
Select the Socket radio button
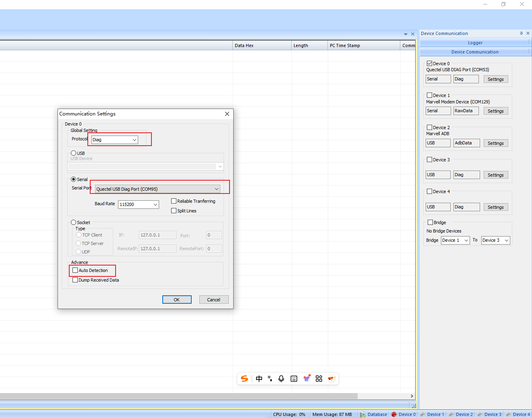[73, 222]
